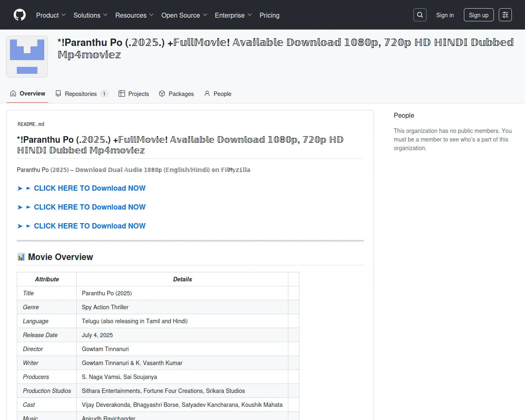Screen dimensions: 525x420
Task: Click the Production Studios attribute cell
Action: click(x=47, y=391)
